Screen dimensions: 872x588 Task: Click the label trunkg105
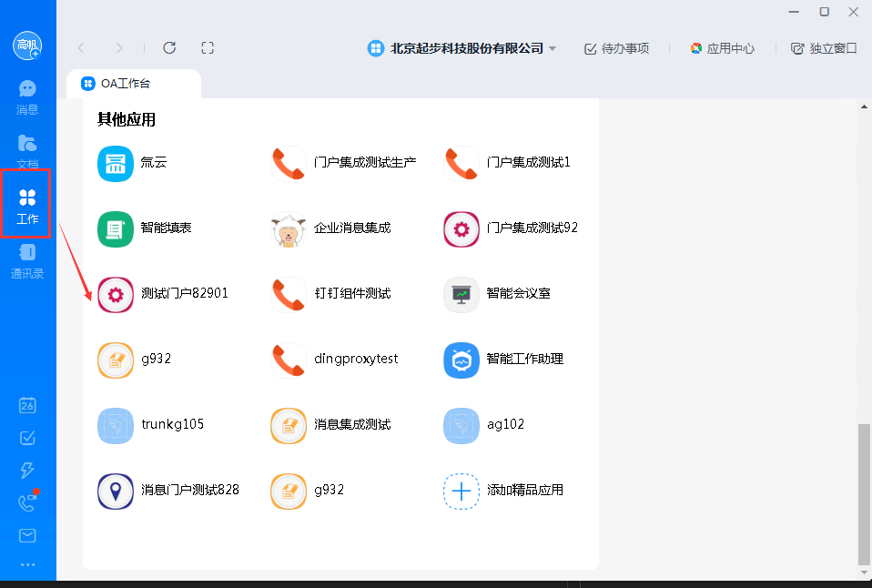[x=172, y=424]
